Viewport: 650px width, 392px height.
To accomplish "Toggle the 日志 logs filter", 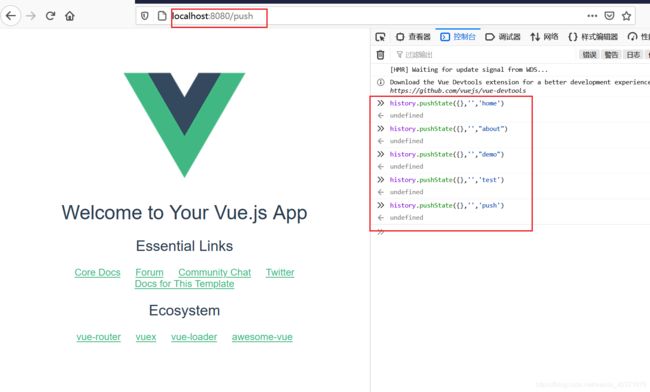I will (633, 55).
